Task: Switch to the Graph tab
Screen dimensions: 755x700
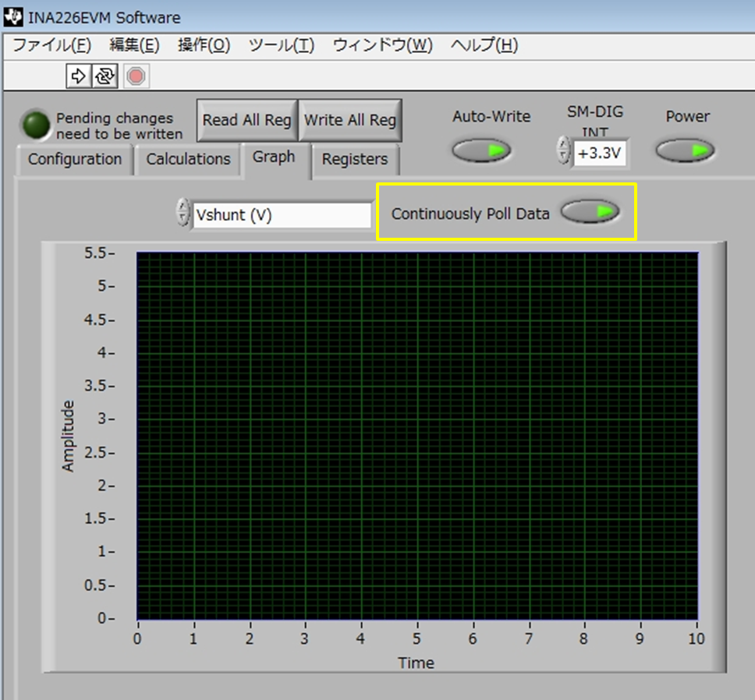Action: [275, 157]
